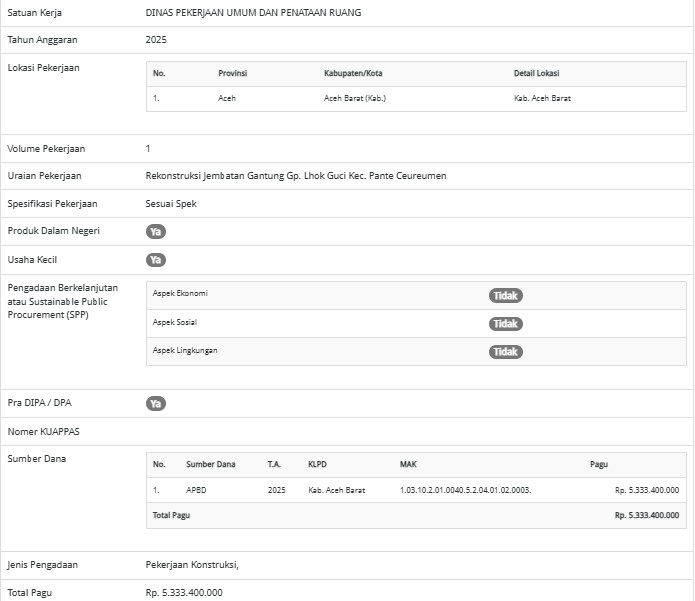Click the Ya badge for Pra DIPA / DPA
This screenshot has height=601, width=695.
[x=155, y=404]
